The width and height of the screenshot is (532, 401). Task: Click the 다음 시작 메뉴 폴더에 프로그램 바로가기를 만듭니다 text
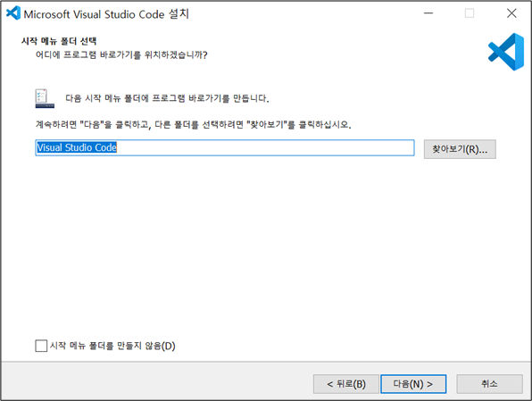click(167, 98)
